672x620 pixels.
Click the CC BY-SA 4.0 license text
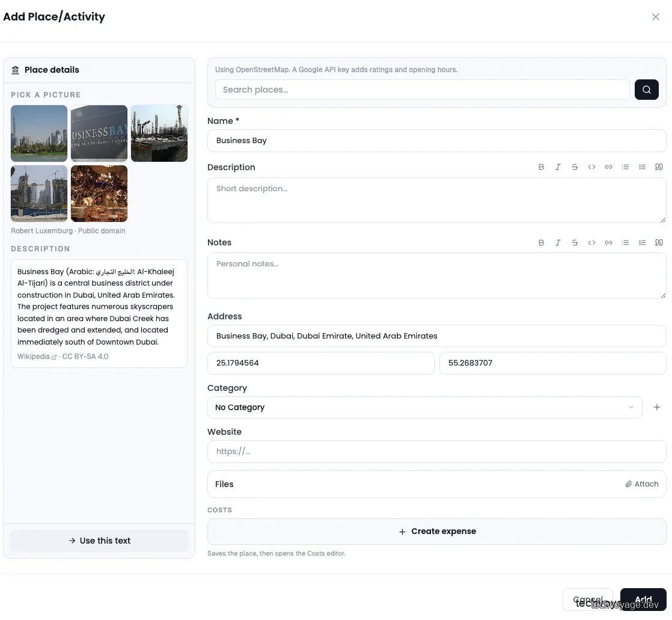click(x=85, y=357)
